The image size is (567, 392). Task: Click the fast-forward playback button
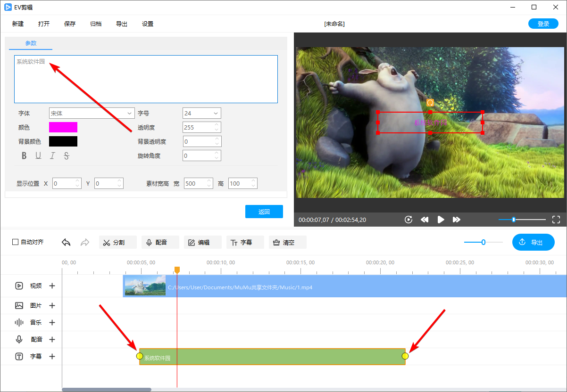(x=456, y=220)
